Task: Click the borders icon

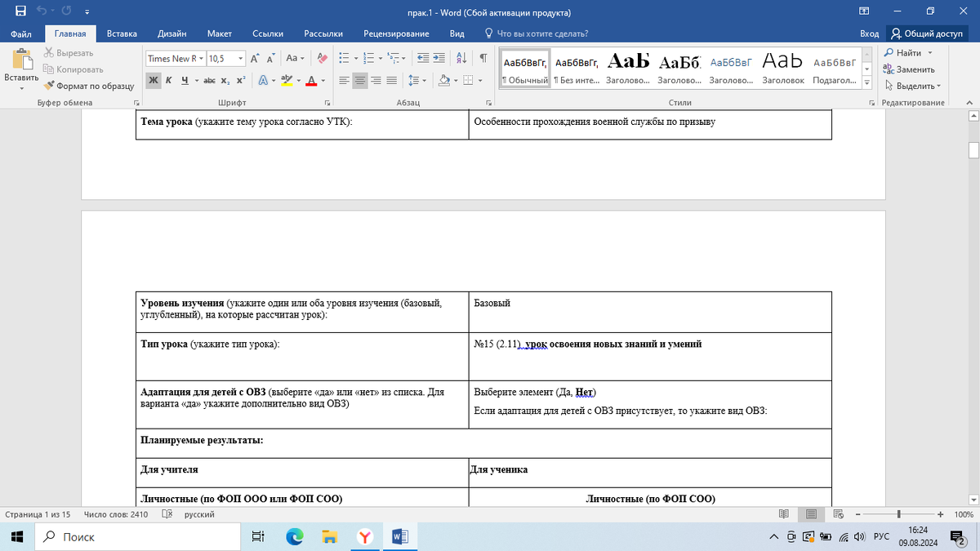Action: 468,81
